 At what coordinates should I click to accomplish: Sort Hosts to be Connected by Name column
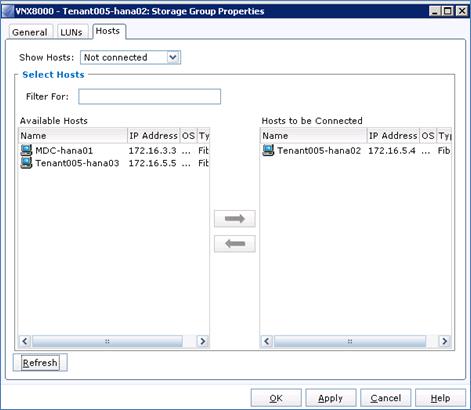[313, 136]
